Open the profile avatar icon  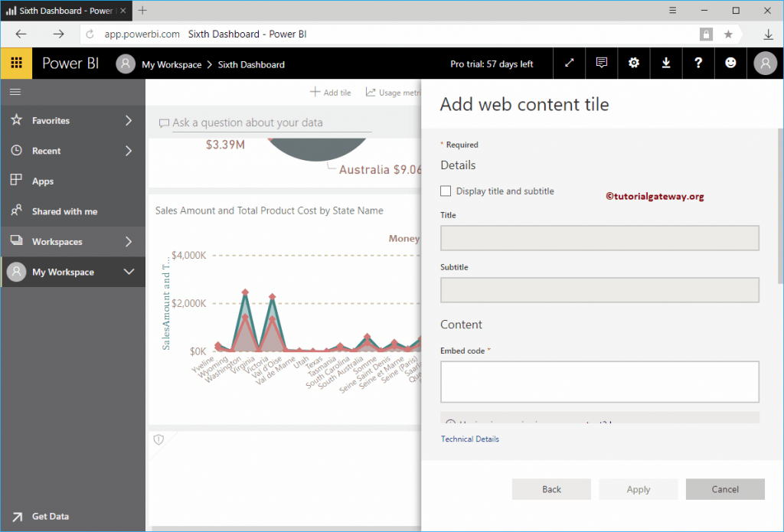click(764, 63)
